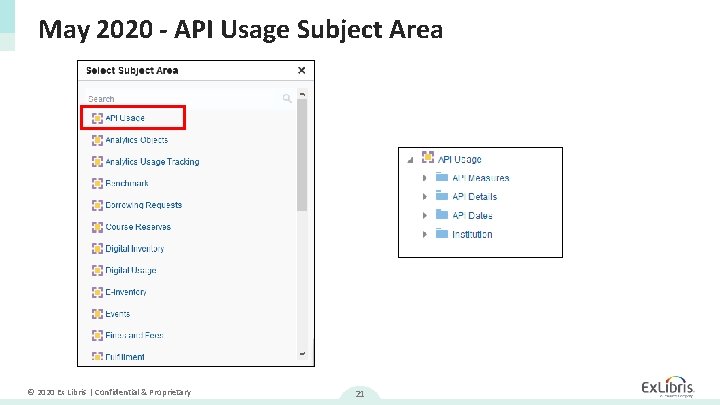Click the API Dates folder icon
The width and height of the screenshot is (720, 405).
(442, 214)
